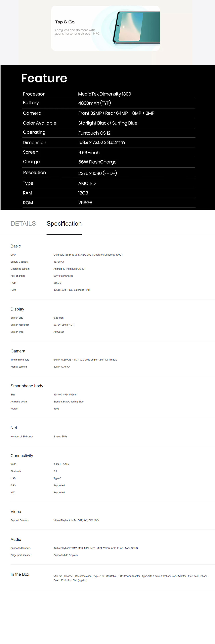Click the Color Available feature row label
This screenshot has width=215, height=644.
[x=40, y=123]
